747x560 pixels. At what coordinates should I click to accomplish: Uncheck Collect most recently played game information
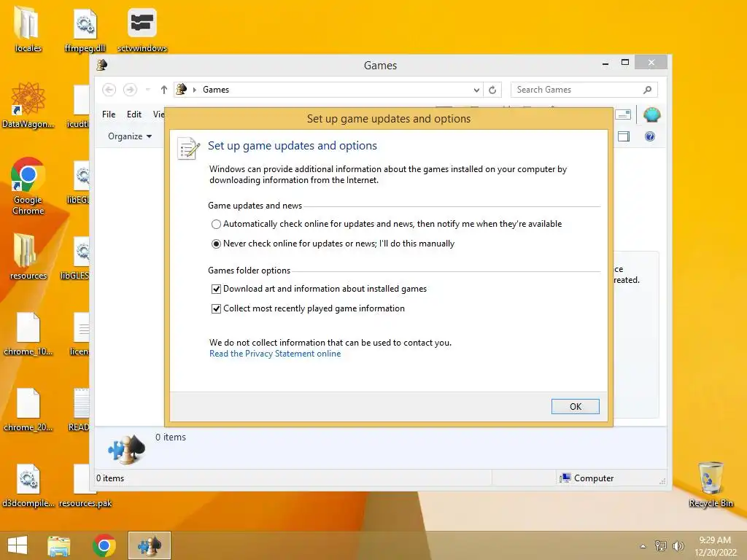pos(216,308)
